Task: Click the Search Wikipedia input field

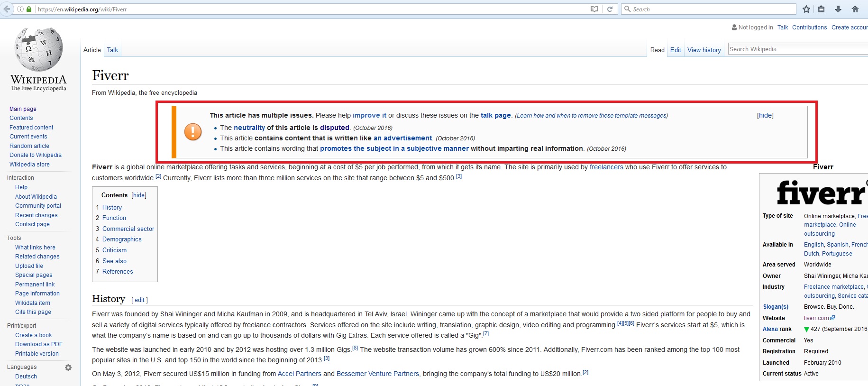Action: click(x=796, y=49)
